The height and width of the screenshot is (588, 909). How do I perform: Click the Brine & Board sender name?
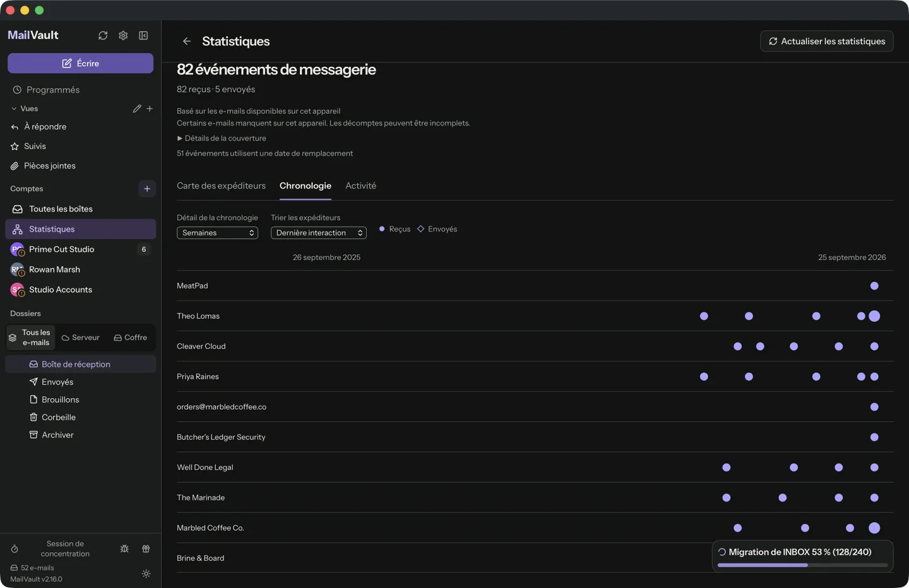[x=200, y=558]
